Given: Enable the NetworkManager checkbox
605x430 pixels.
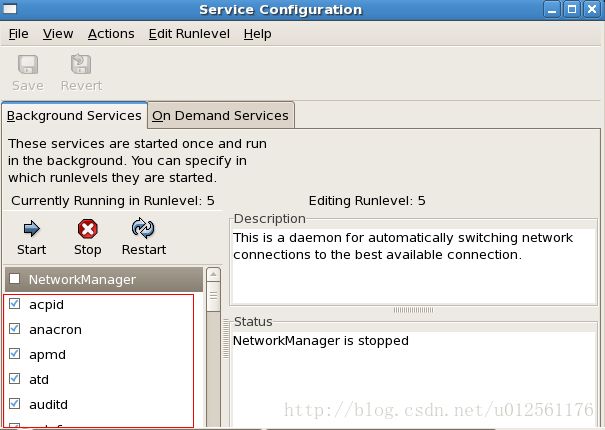Looking at the screenshot, I should coord(15,279).
